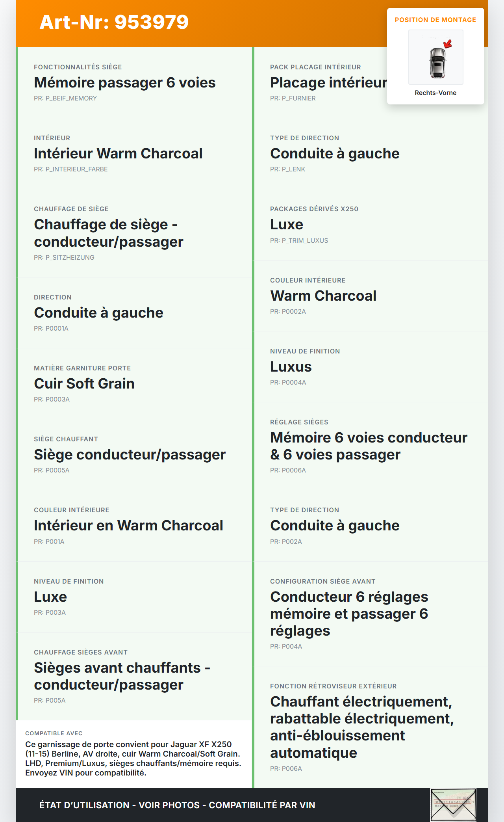Click the envelope stamp icon in footer
504x822 pixels.
point(453,804)
